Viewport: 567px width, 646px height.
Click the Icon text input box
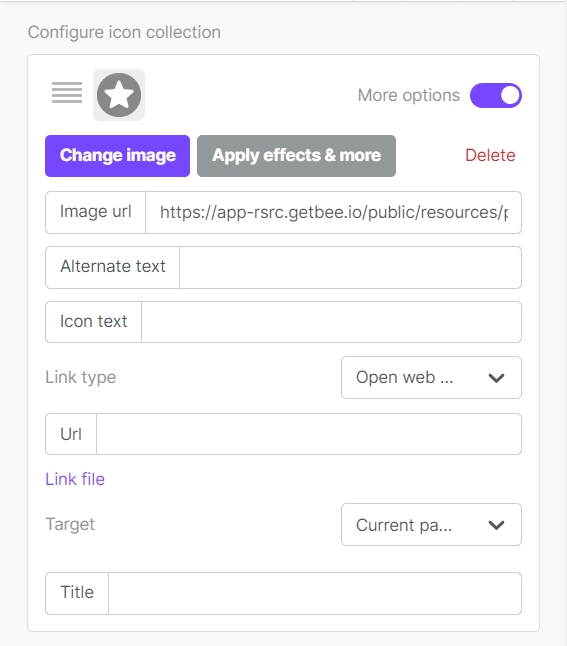pyautogui.click(x=331, y=322)
